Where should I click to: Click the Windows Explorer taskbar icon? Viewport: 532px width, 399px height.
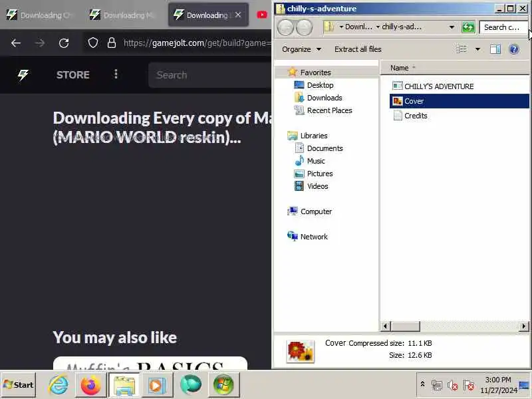click(x=124, y=385)
